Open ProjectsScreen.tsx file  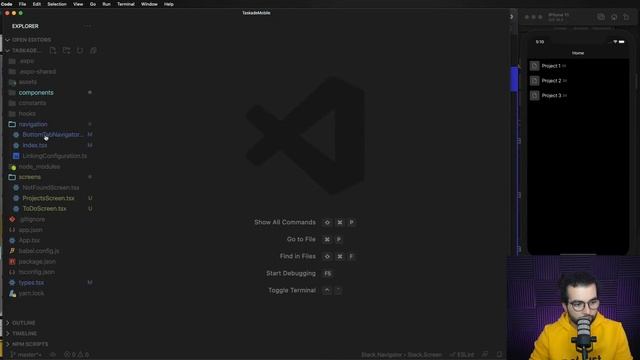49,198
